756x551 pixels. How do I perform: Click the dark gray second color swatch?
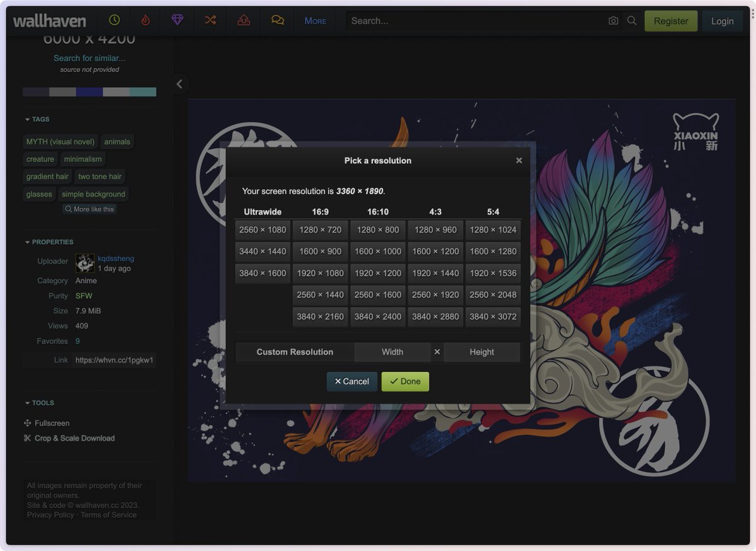click(63, 92)
